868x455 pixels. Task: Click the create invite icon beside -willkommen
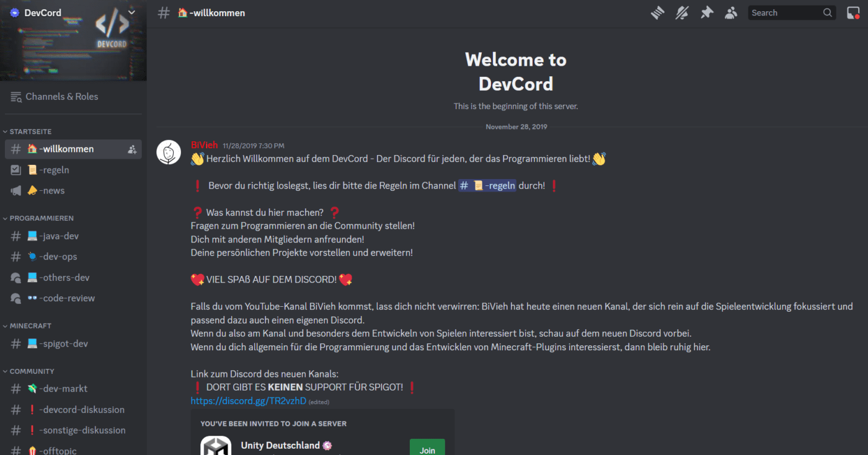pyautogui.click(x=131, y=149)
